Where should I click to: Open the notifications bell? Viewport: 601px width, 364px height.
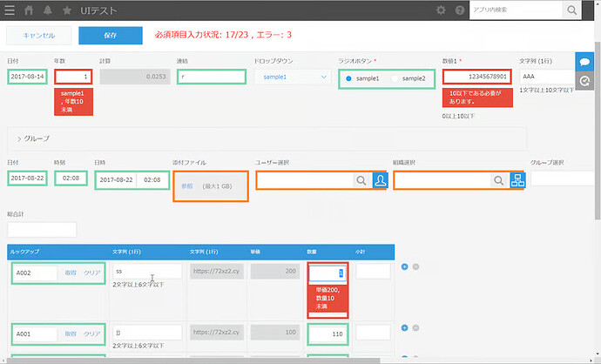click(48, 10)
